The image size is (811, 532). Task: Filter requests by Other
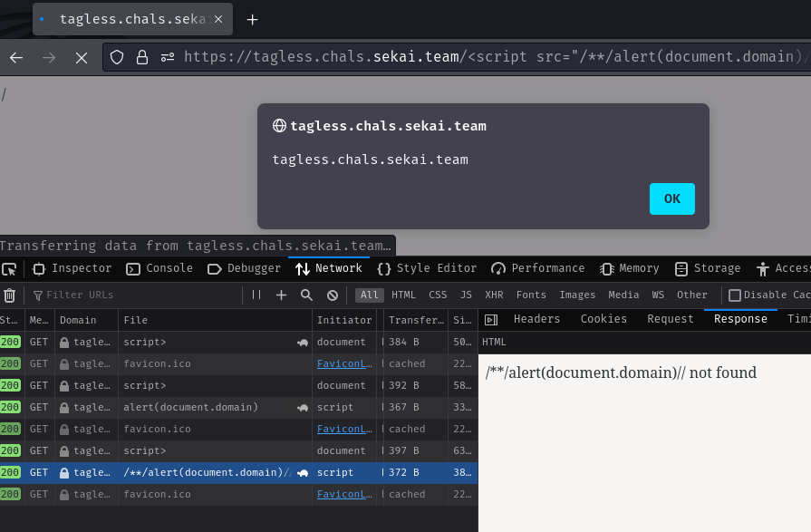(x=692, y=295)
